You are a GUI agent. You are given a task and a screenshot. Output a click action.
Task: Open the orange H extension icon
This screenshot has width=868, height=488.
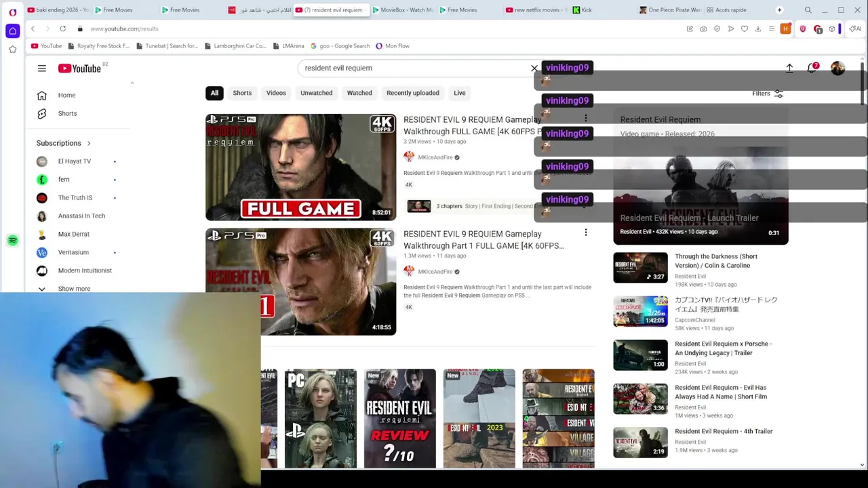pyautogui.click(x=785, y=28)
